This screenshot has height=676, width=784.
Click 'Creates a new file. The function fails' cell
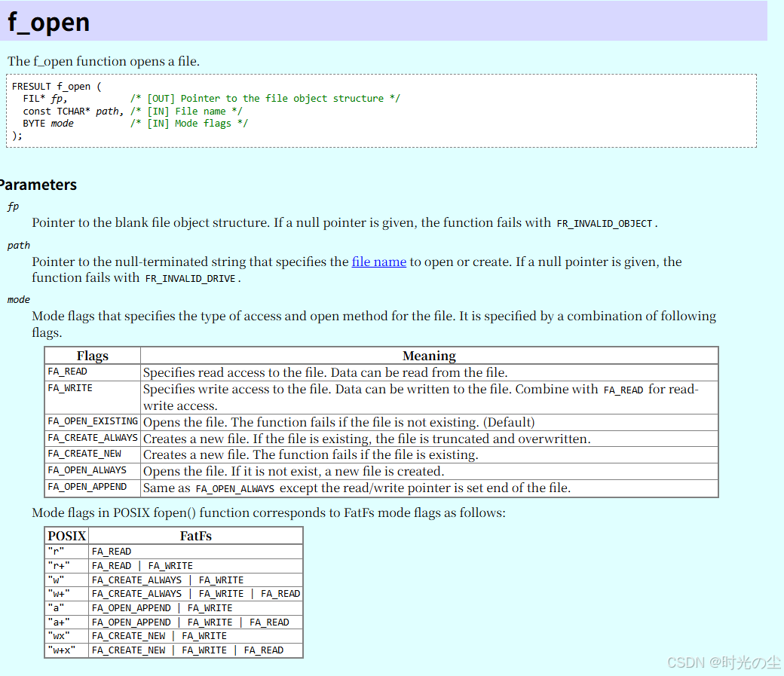(430, 454)
